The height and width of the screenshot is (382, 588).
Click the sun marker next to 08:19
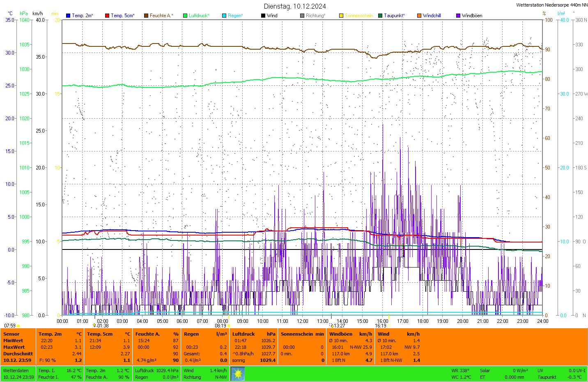(229, 326)
